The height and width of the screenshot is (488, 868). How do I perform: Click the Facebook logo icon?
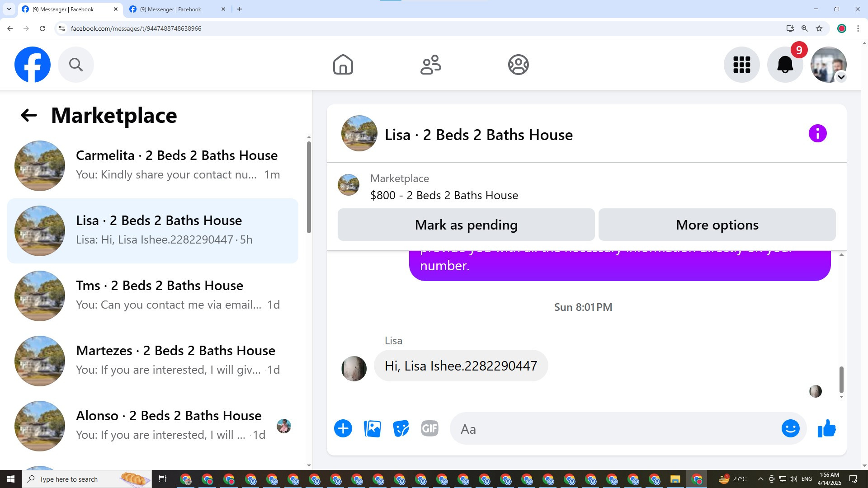(x=33, y=65)
